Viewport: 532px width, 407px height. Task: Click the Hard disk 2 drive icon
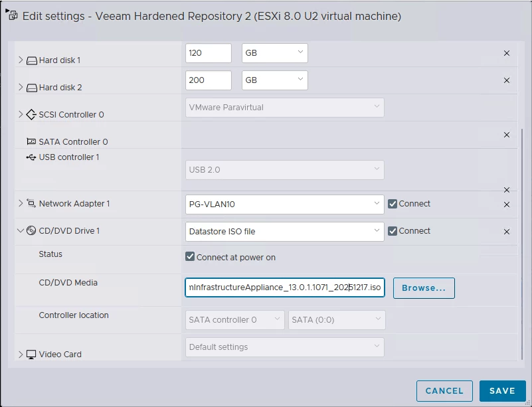coord(32,88)
